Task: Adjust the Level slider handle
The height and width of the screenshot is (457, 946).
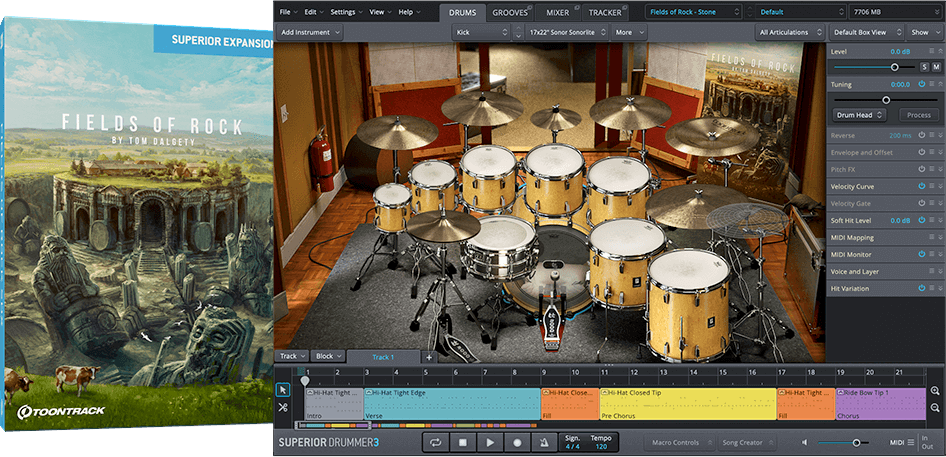Action: point(895,67)
